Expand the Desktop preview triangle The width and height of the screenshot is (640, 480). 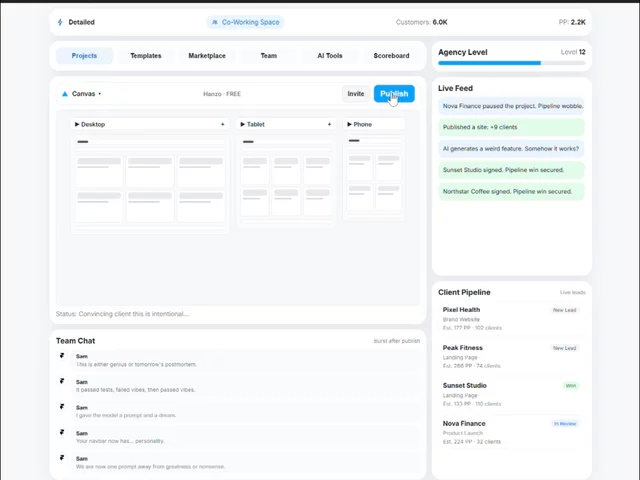(77, 124)
